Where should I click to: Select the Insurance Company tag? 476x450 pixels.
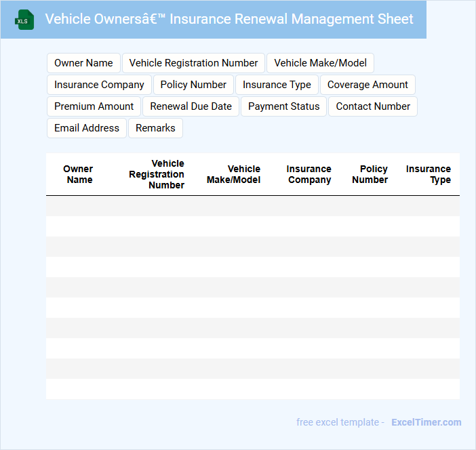(x=99, y=85)
